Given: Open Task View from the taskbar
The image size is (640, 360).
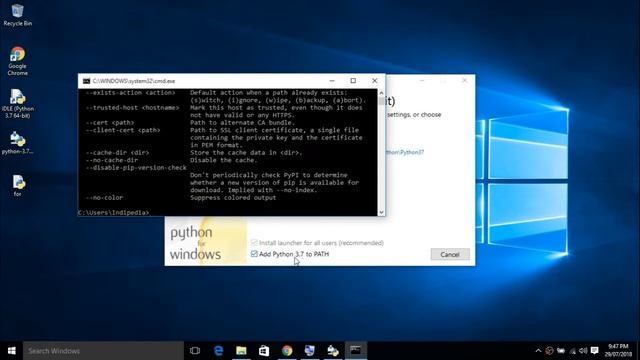Looking at the screenshot, I should [x=195, y=351].
